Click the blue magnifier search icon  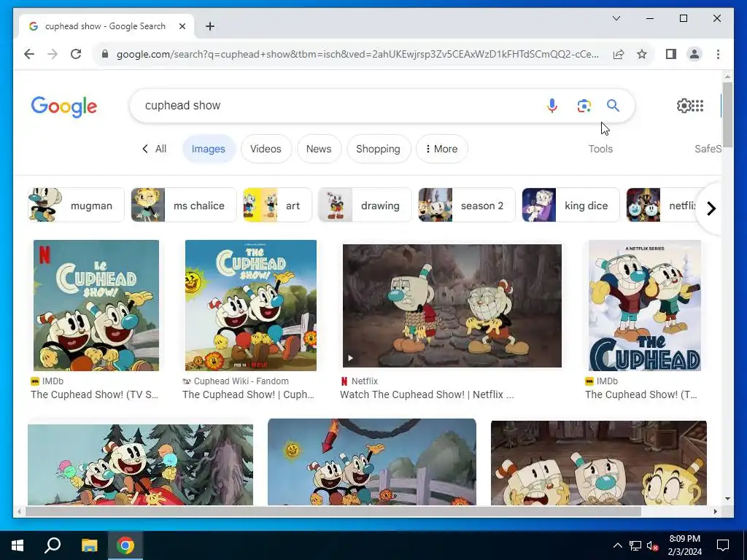[x=613, y=105]
